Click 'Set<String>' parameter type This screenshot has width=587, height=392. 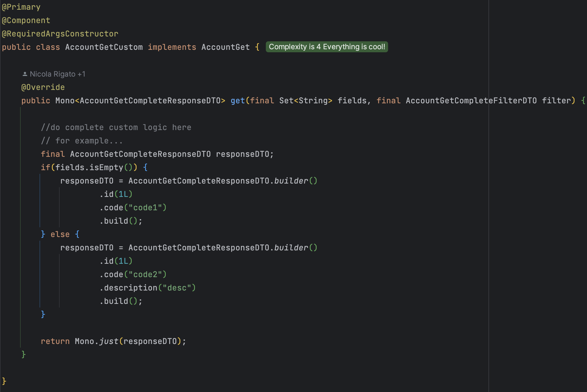pyautogui.click(x=306, y=101)
